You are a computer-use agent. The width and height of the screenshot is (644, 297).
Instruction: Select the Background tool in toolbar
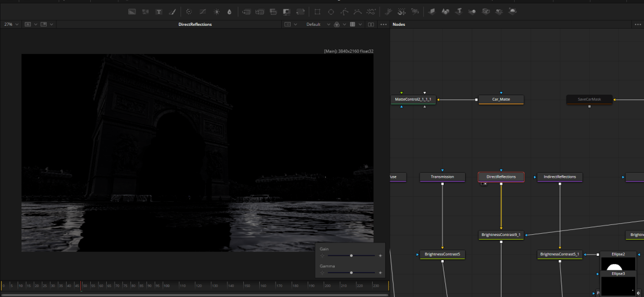coord(132,12)
